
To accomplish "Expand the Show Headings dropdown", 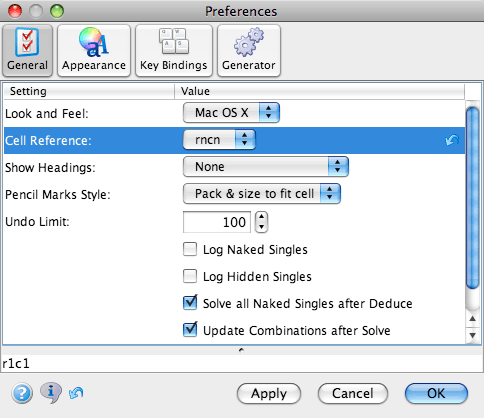I will click(x=266, y=167).
